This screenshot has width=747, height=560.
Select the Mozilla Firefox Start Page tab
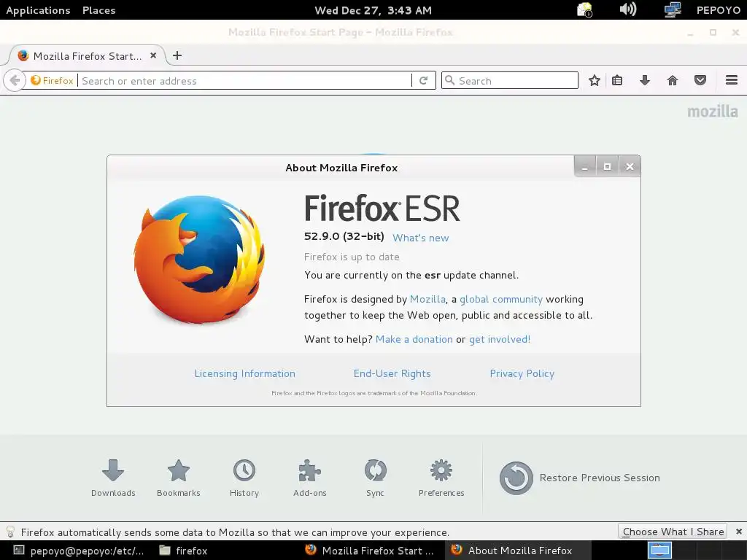tap(87, 55)
